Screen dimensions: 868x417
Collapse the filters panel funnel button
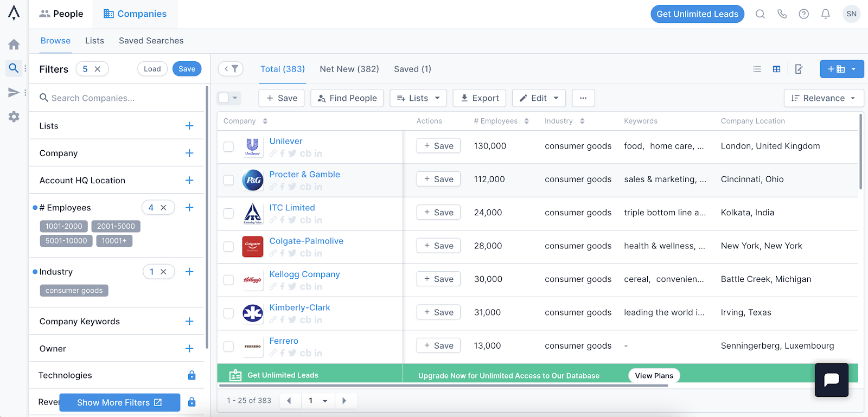point(231,69)
